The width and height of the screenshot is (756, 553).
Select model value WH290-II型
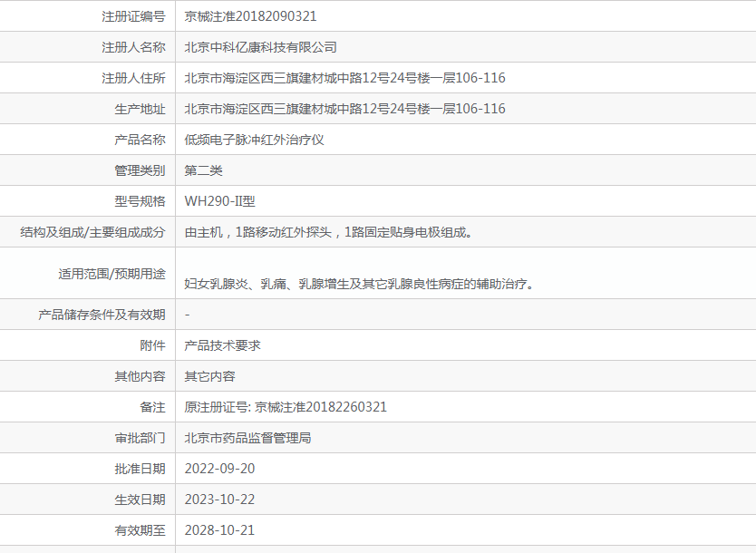[220, 201]
